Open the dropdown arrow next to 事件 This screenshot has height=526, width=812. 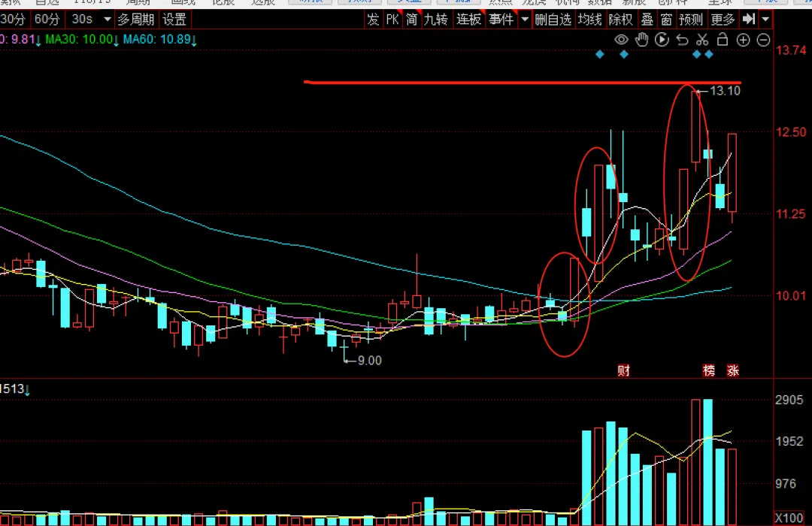tap(525, 20)
